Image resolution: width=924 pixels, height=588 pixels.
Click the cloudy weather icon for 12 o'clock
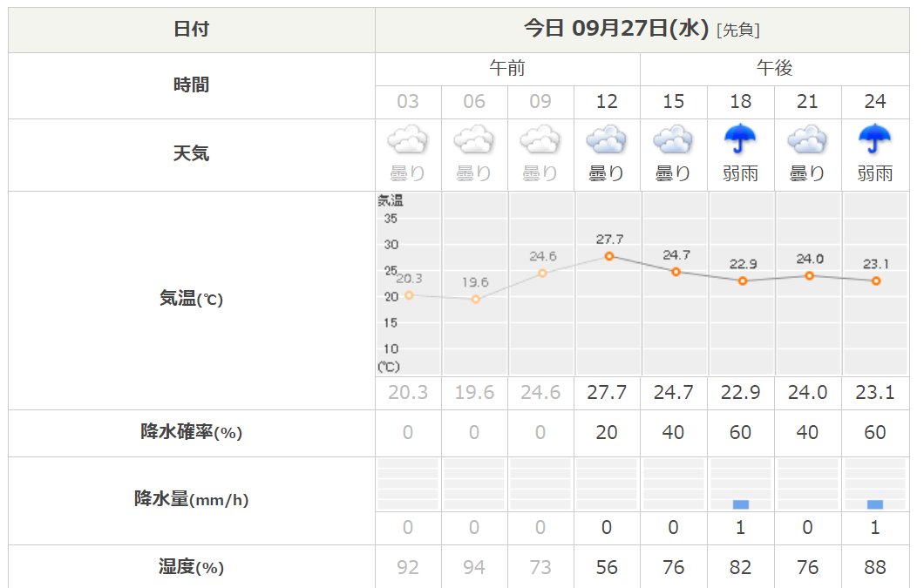tap(607, 140)
